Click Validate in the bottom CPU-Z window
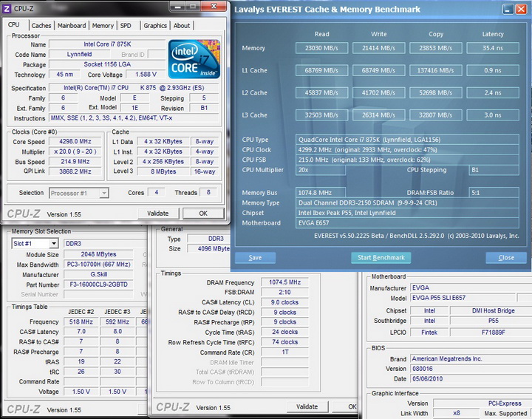This screenshot has width=532, height=419. pos(307,406)
